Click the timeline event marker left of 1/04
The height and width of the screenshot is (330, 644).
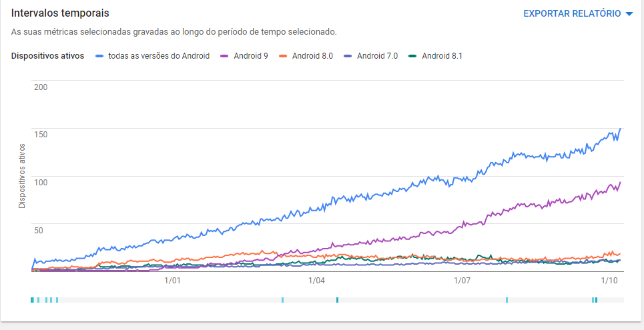point(283,300)
